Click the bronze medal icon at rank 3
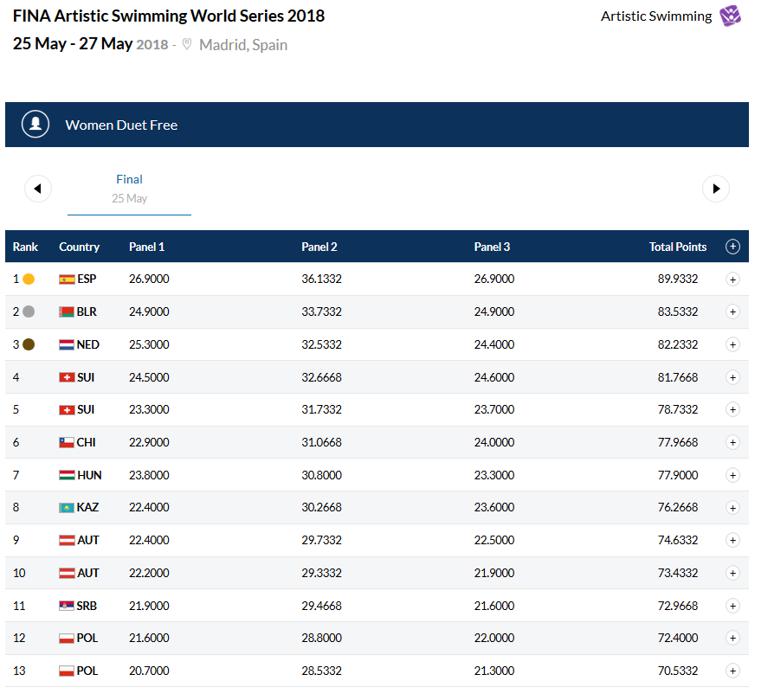The image size is (774, 700). click(x=29, y=344)
